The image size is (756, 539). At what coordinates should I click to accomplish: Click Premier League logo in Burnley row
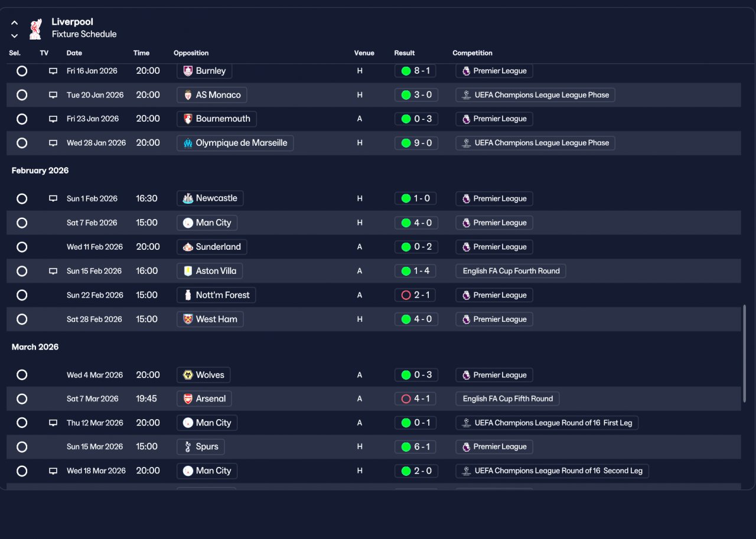(x=466, y=71)
